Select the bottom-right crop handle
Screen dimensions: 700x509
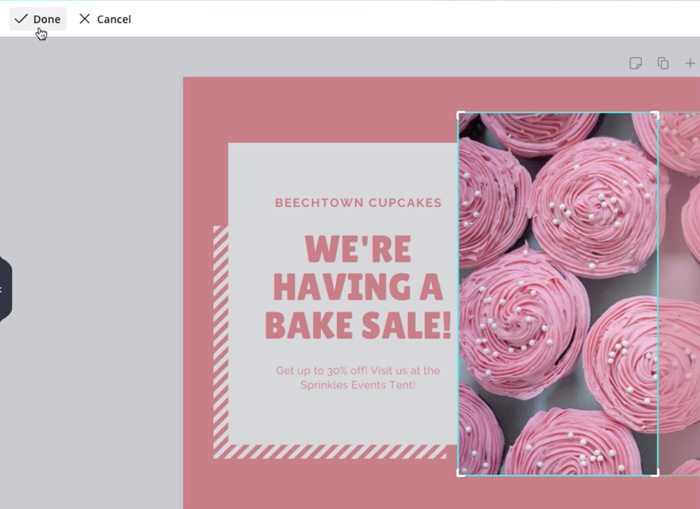pyautogui.click(x=654, y=472)
